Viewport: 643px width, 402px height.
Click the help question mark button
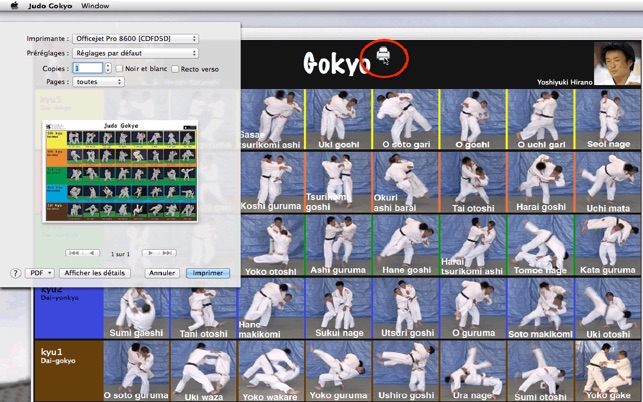[16, 272]
